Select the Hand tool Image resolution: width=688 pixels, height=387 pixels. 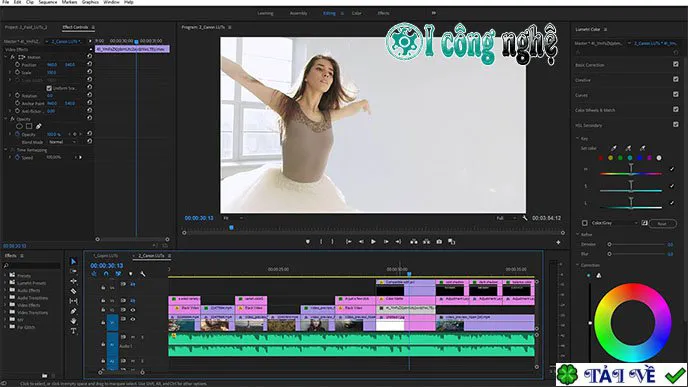pyautogui.click(x=73, y=321)
